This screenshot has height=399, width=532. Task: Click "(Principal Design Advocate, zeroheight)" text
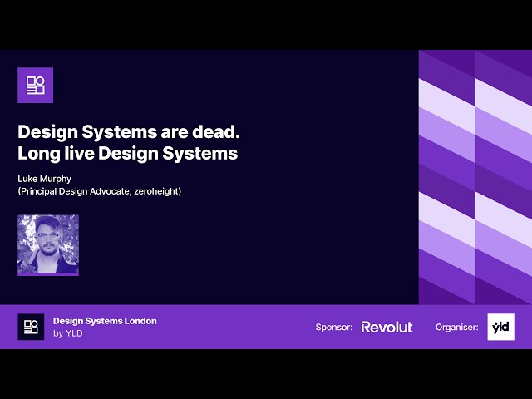(100, 191)
